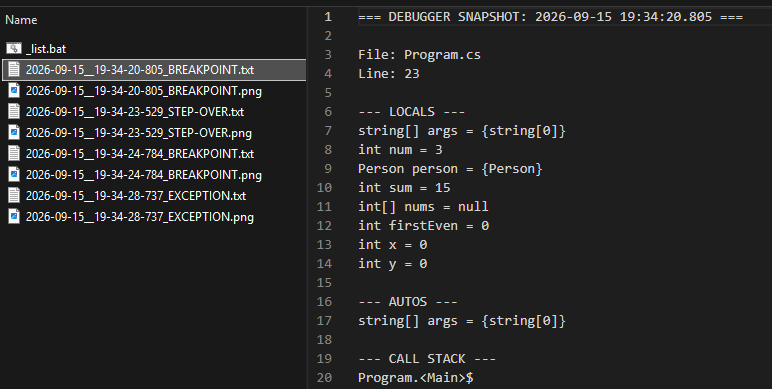Click image icon of 19-34-24-784_BREAKPOINT.png
This screenshot has width=772, height=389.
14,174
